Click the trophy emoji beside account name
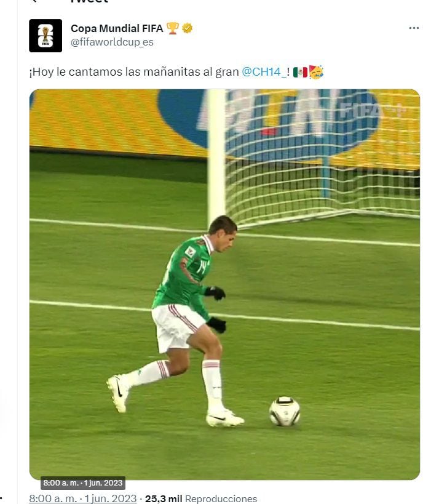431x504 pixels. click(173, 28)
